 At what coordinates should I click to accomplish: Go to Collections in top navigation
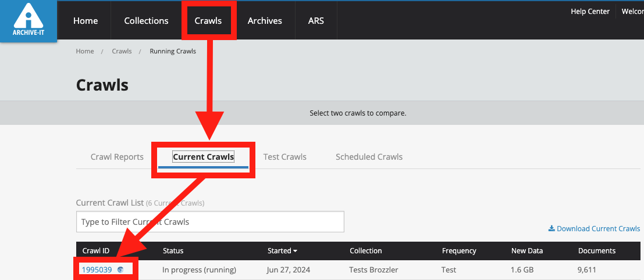pos(146,21)
